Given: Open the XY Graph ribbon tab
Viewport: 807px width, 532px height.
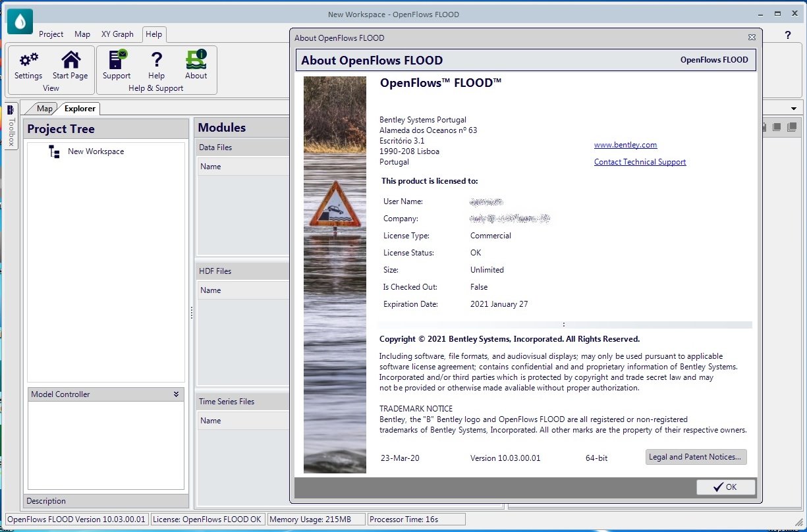Looking at the screenshot, I should 117,34.
